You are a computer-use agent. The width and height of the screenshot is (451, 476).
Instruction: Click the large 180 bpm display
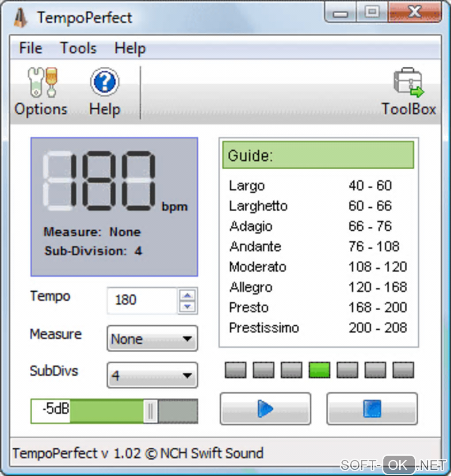tap(99, 181)
